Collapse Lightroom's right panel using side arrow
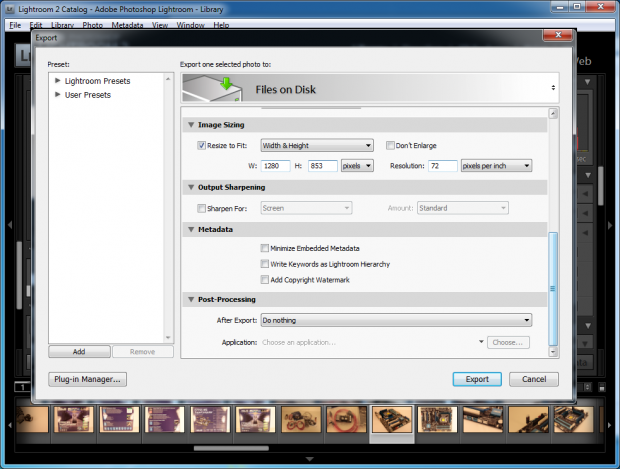This screenshot has width=620, height=469. pos(609,225)
